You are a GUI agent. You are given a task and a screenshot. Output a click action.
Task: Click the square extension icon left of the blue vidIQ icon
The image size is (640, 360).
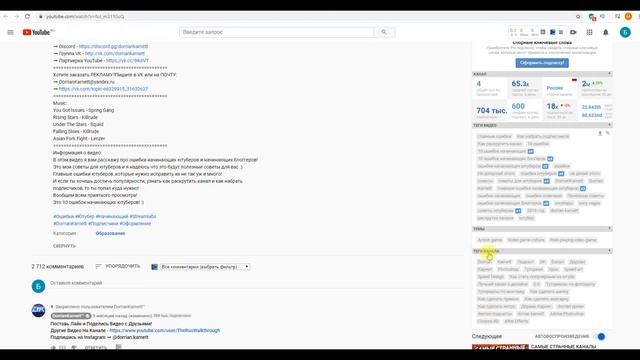point(543,32)
